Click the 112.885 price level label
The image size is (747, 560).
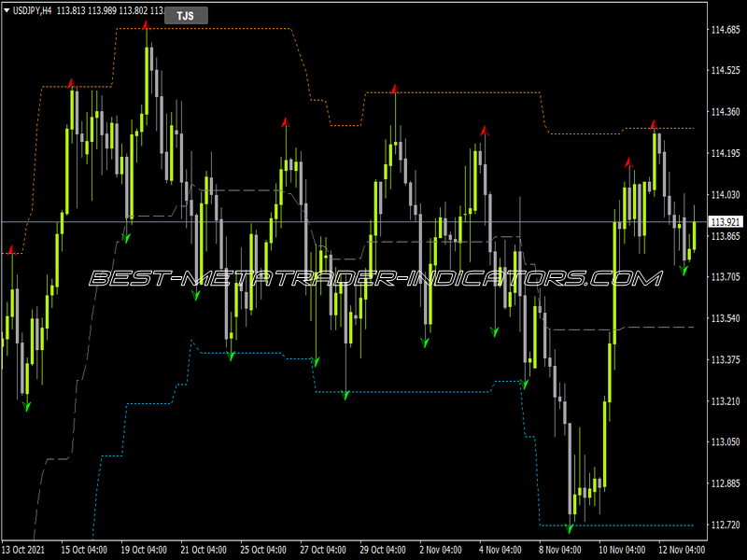(x=726, y=483)
